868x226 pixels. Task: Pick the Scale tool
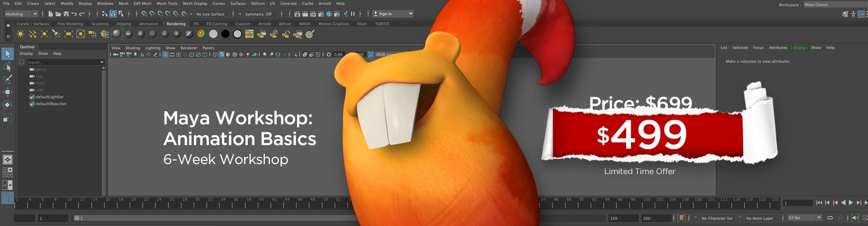7,118
